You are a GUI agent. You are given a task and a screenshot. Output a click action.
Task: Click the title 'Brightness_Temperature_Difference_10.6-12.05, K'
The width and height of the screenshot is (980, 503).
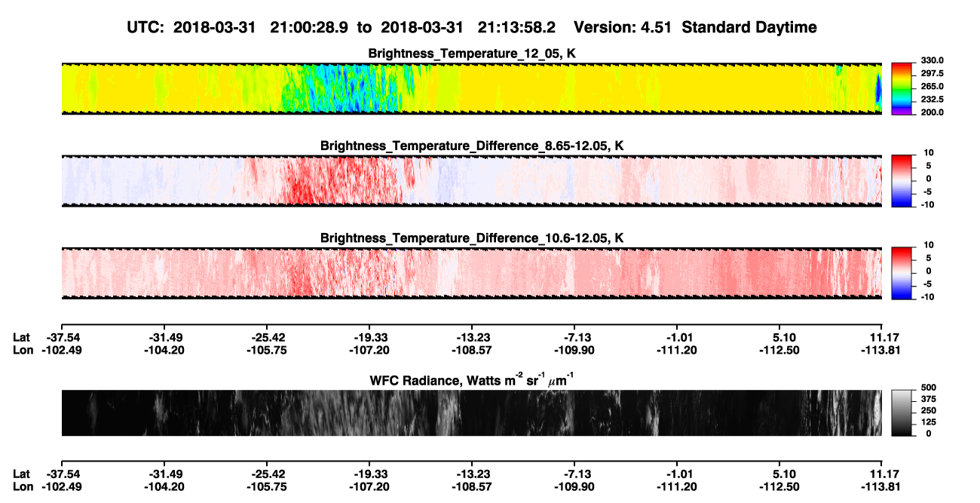click(x=472, y=238)
